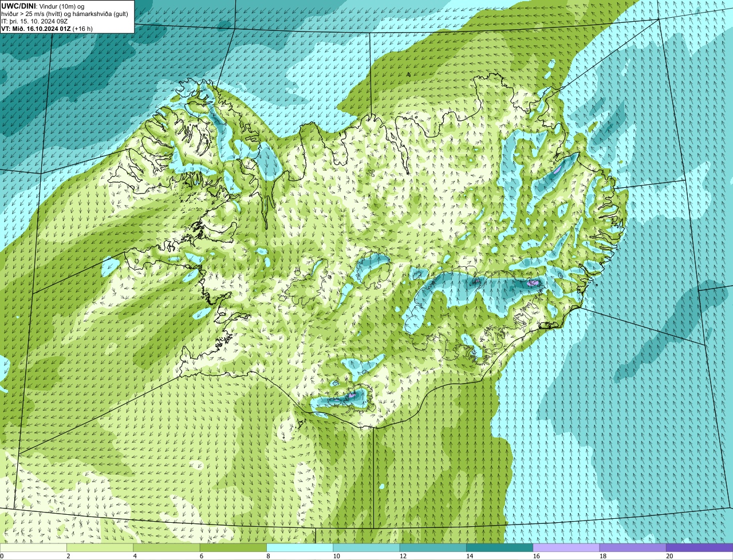Click the dark green 6–8 m/s legend swatch
The width and height of the screenshot is (733, 560).
tap(233, 547)
